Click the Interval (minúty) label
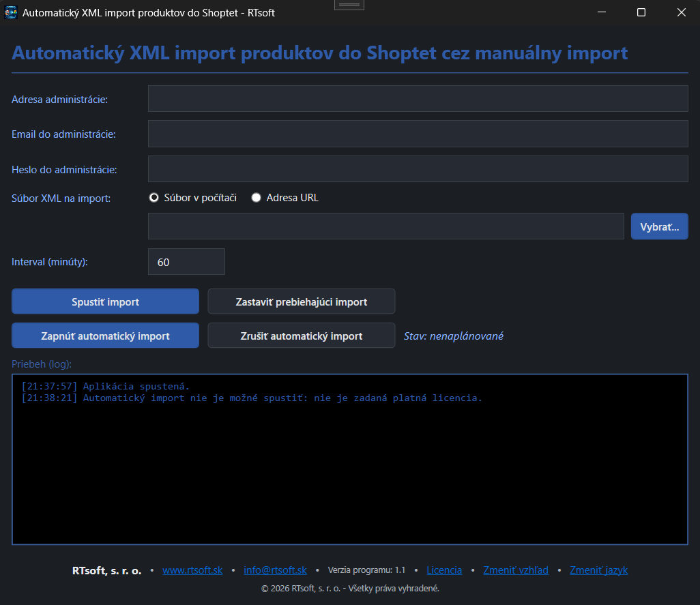The height and width of the screenshot is (605, 700). click(50, 262)
